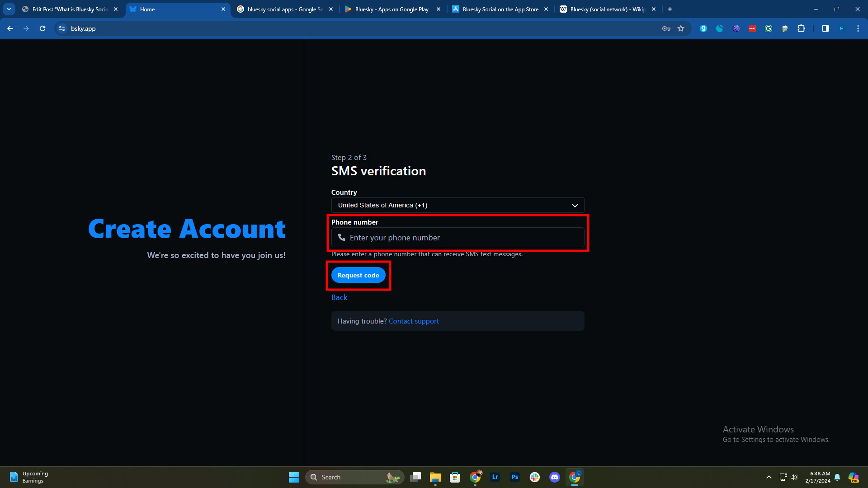Toggle the browser side panel icon
The width and height of the screenshot is (868, 488).
825,28
